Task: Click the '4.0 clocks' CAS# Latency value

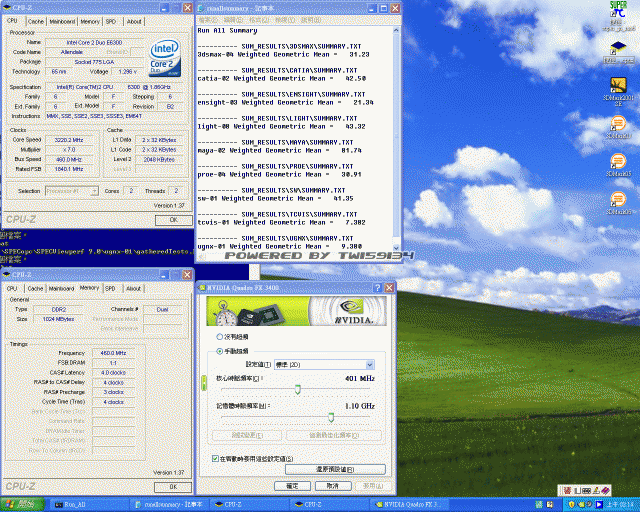Action: 113,372
